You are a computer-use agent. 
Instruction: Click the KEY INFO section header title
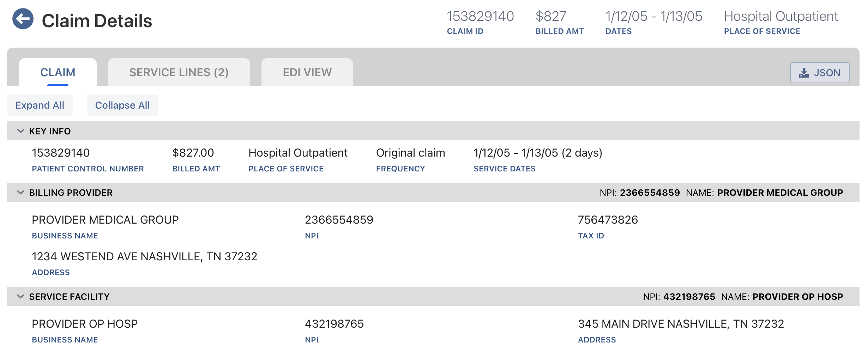tap(50, 131)
